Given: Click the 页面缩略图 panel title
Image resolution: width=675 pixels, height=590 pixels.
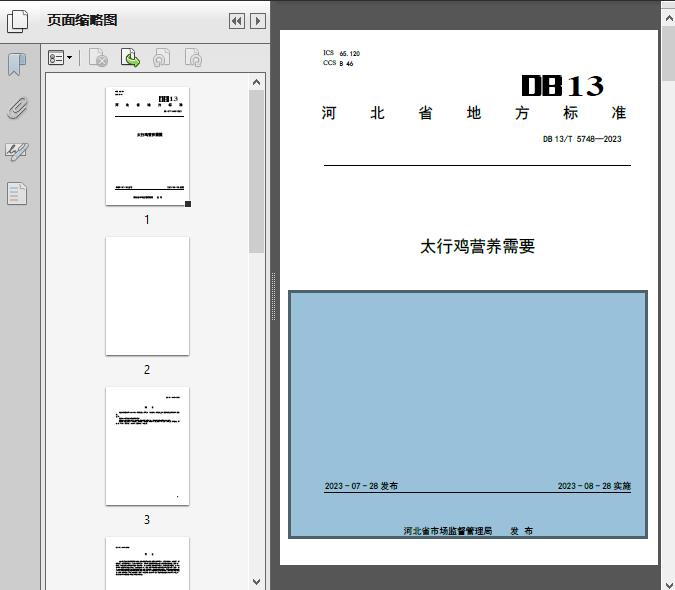Looking at the screenshot, I should 82,20.
